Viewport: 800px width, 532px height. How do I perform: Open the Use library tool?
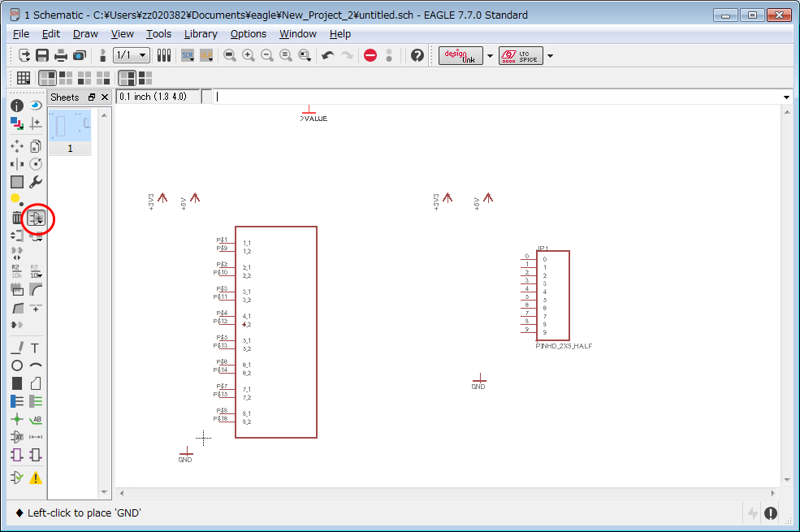pos(164,55)
